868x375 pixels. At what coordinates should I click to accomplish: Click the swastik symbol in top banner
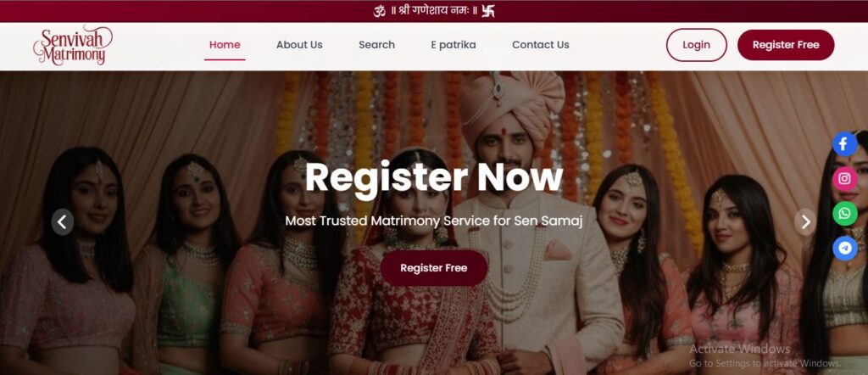click(487, 11)
